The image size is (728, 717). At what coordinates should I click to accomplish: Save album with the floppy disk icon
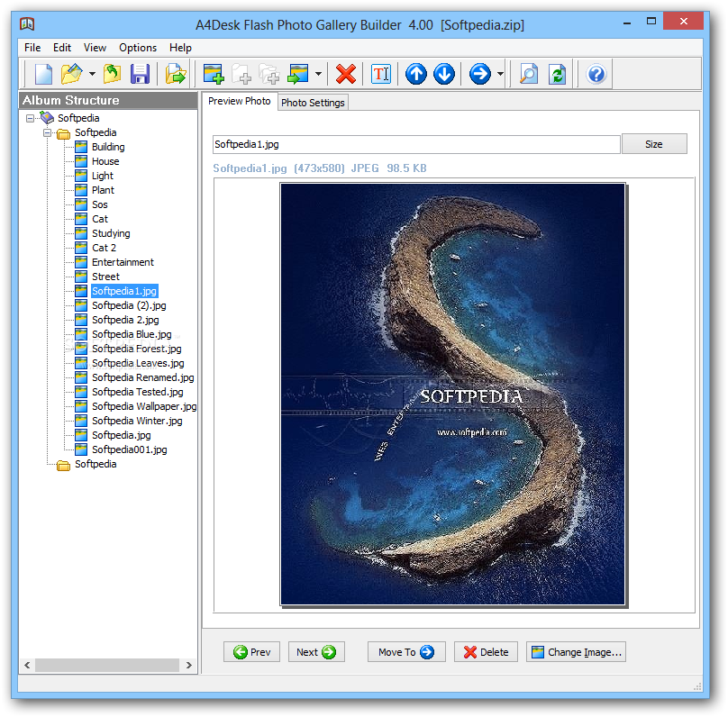point(140,74)
